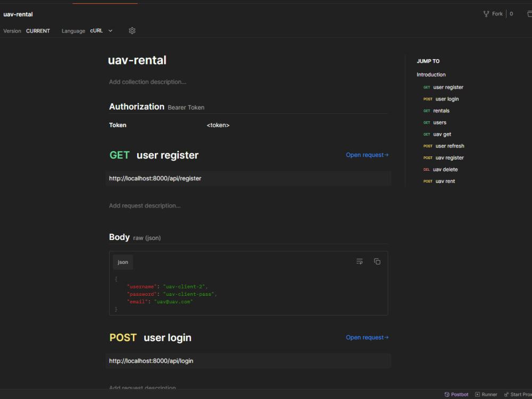This screenshot has height=399, width=532.
Task: Jump to Introduction section
Action: click(x=431, y=74)
